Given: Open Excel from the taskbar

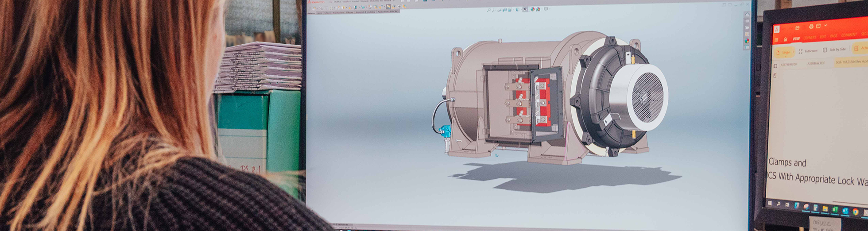Looking at the screenshot, I should pyautogui.click(x=835, y=209).
